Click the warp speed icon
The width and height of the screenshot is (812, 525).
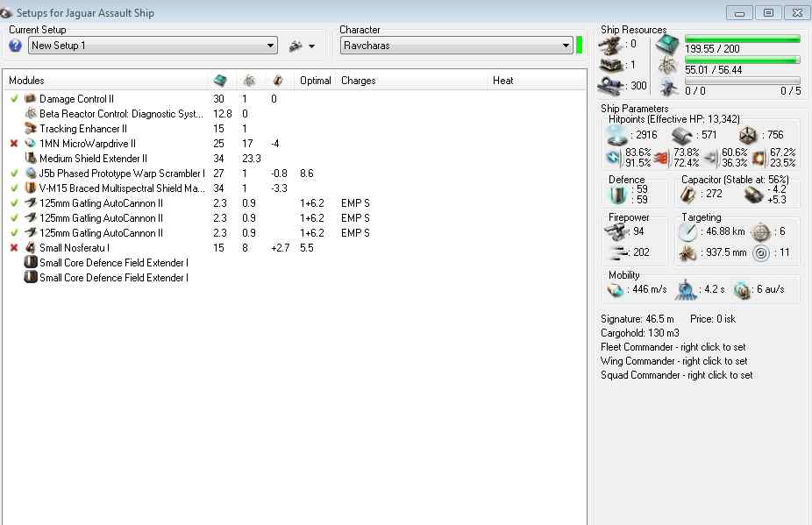point(742,290)
